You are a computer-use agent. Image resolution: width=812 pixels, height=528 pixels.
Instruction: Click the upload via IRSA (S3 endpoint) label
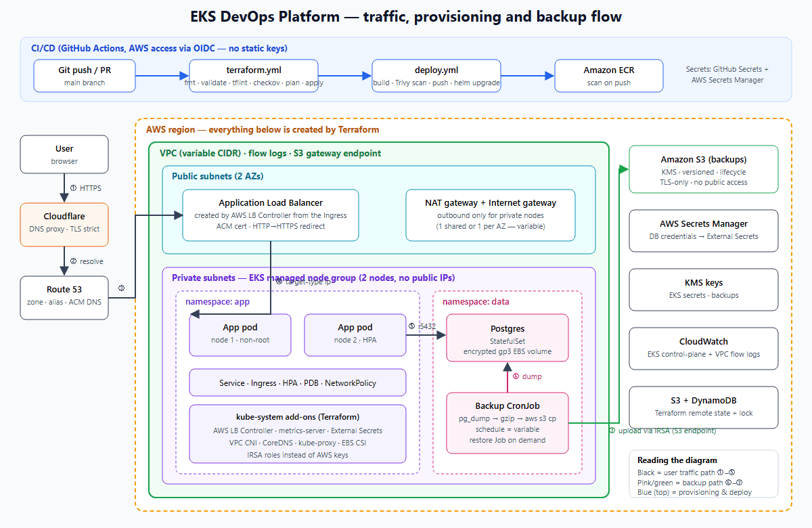(x=662, y=431)
